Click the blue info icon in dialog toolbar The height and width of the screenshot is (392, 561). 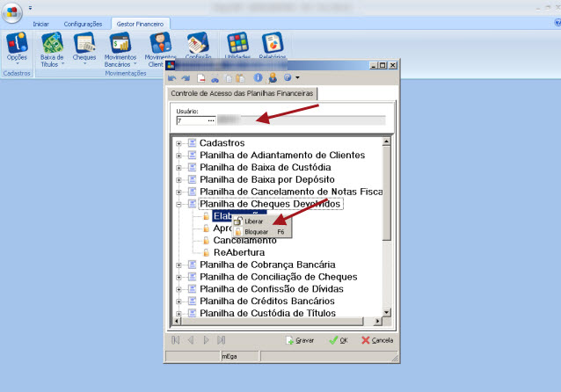259,77
